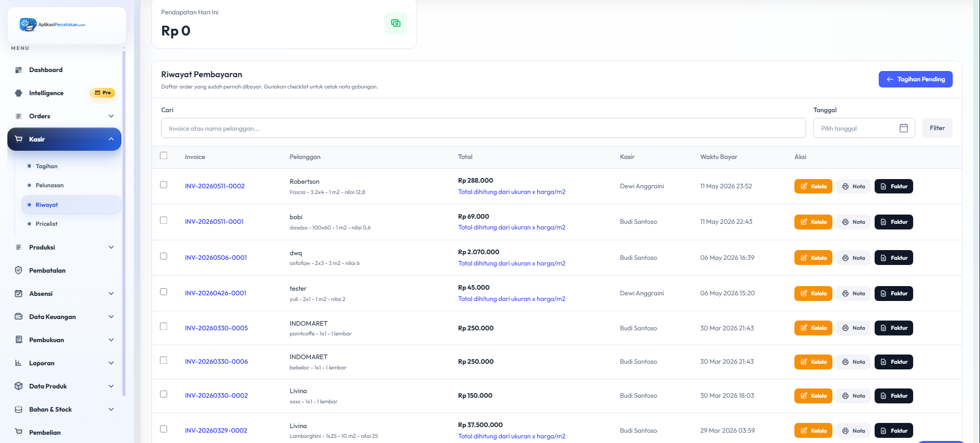Image resolution: width=980 pixels, height=443 pixels.
Task: Expand the Laporan menu chevron
Action: click(111, 363)
